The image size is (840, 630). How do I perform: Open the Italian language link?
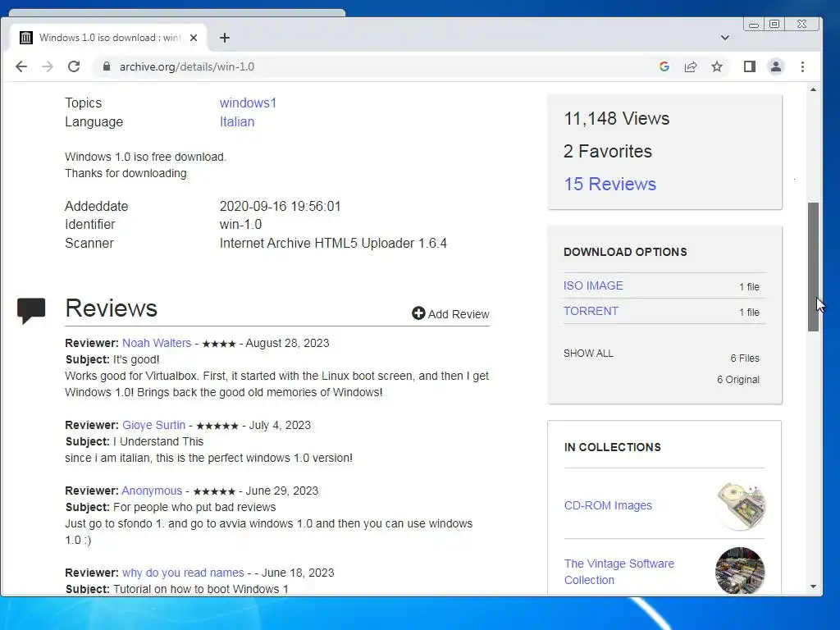pos(237,121)
